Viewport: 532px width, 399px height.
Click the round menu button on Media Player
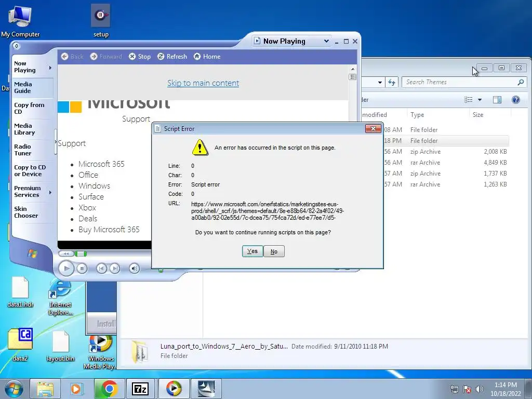pos(17,46)
